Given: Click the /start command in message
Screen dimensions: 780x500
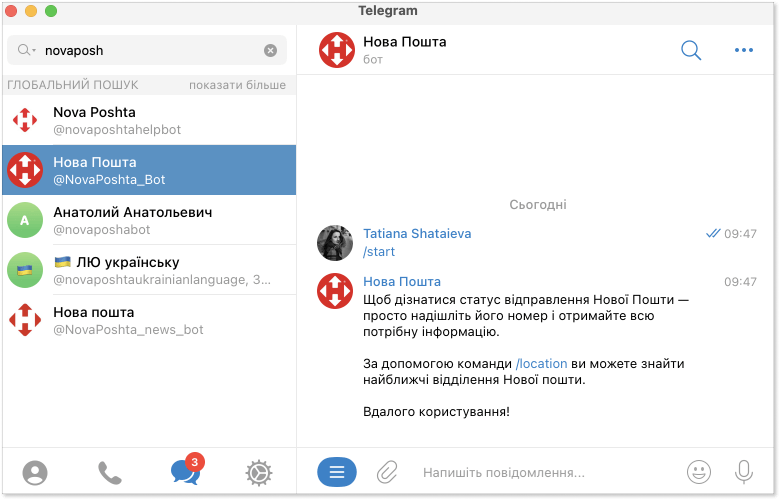Looking at the screenshot, I should (x=379, y=252).
